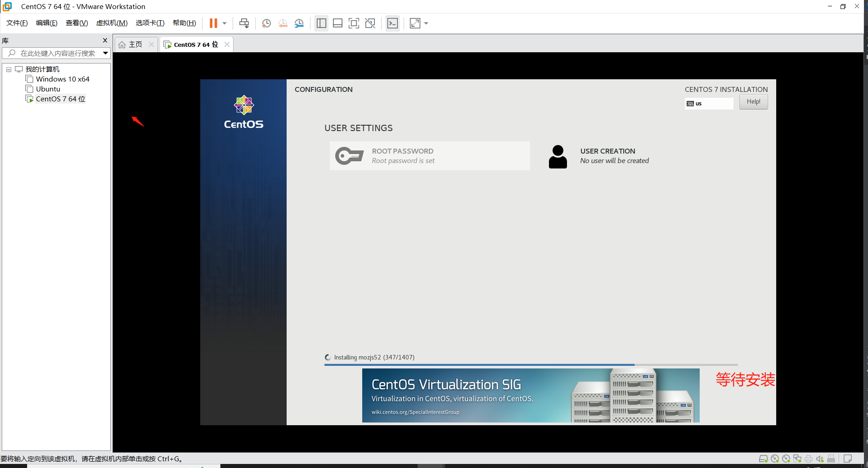Click the CONFIGURATION heading text
Screen dimensions: 868x468
tap(324, 90)
